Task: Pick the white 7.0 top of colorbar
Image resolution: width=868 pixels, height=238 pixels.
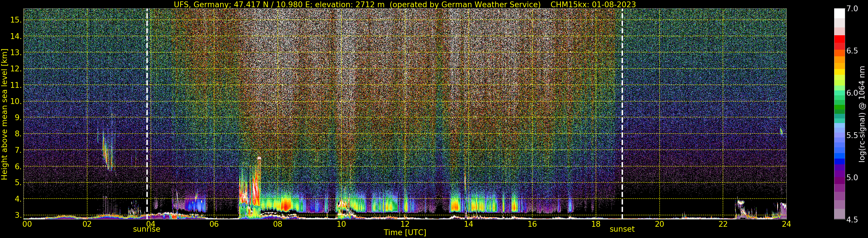Action: (839, 12)
